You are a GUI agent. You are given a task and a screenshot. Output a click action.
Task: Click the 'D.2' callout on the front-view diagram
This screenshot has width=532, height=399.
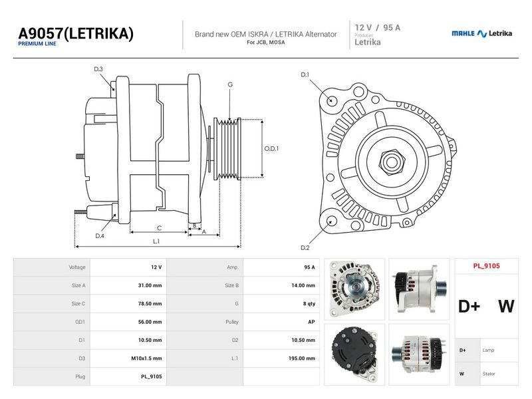click(305, 247)
